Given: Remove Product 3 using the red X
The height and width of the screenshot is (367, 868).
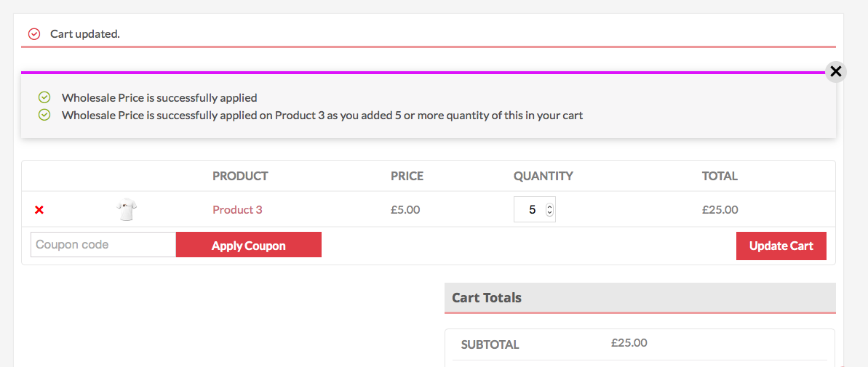Looking at the screenshot, I should click(x=39, y=210).
